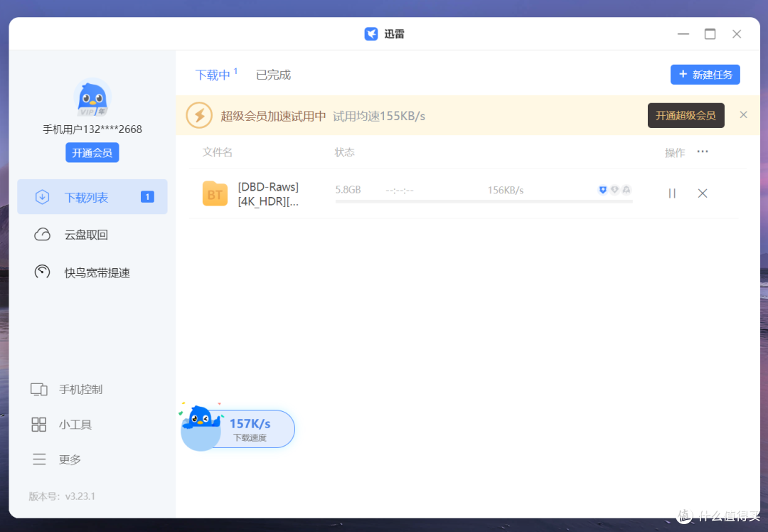Click the grid icon beside 小工具
This screenshot has height=532, width=768.
38,424
